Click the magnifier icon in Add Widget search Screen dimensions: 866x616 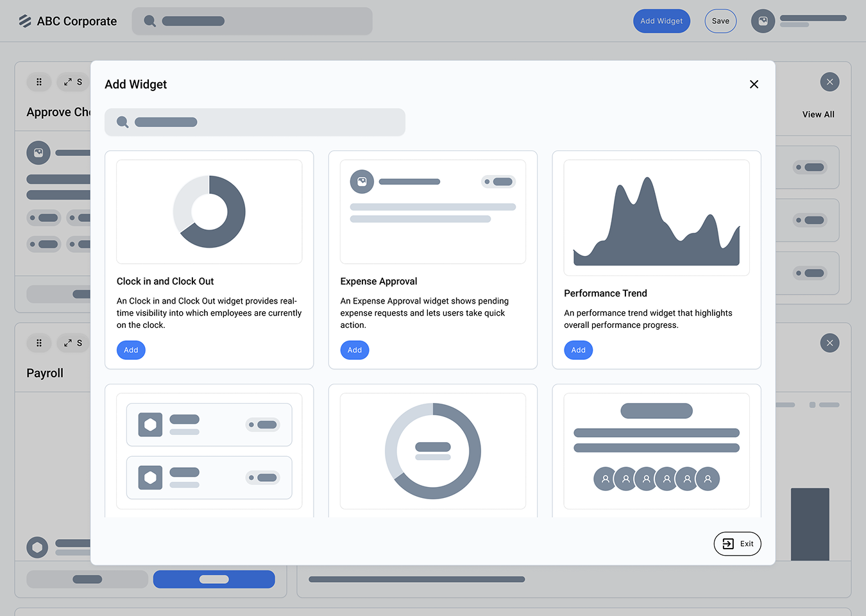pos(123,122)
